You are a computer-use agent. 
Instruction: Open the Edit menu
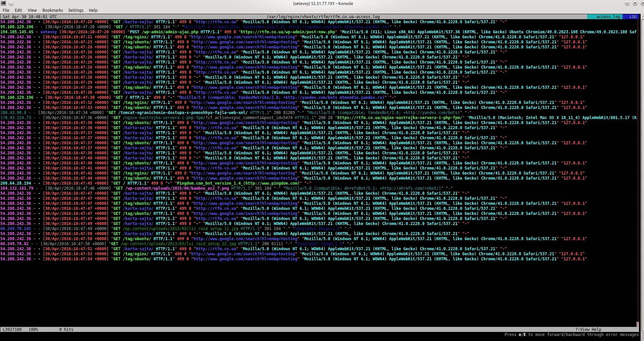[19, 10]
